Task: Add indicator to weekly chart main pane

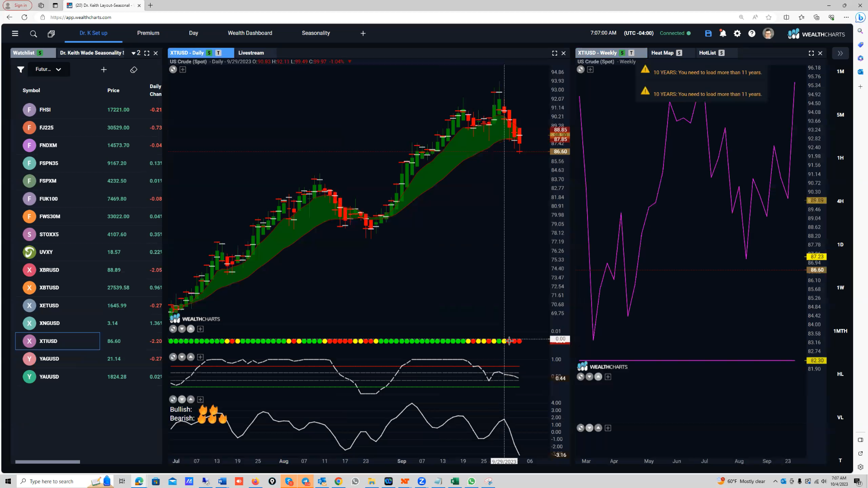Action: click(590, 70)
